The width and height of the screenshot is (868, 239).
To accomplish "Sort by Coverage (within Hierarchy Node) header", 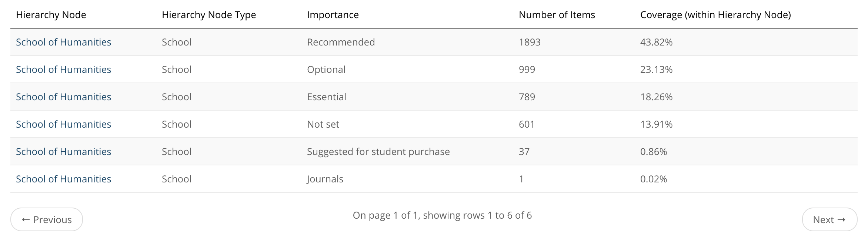I will (x=715, y=15).
